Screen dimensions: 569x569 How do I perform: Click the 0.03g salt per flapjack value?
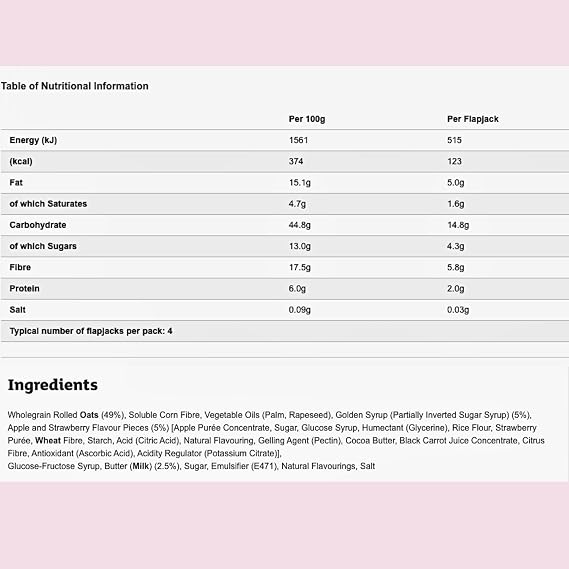click(x=458, y=310)
